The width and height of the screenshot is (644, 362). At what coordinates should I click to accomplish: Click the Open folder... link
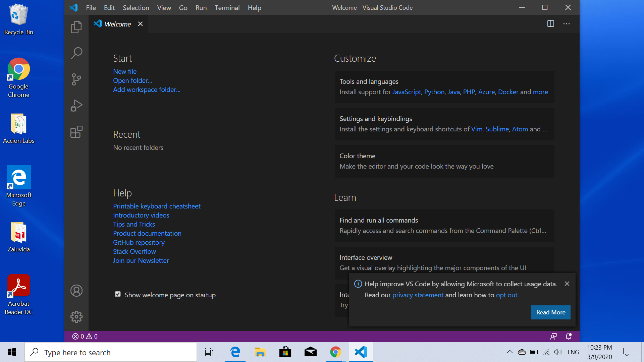click(x=132, y=80)
